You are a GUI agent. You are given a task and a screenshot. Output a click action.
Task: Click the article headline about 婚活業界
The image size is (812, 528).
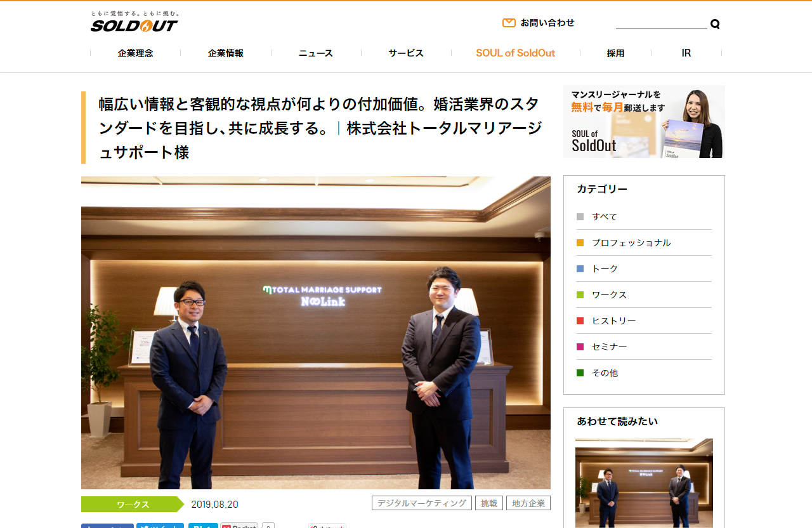[320, 128]
